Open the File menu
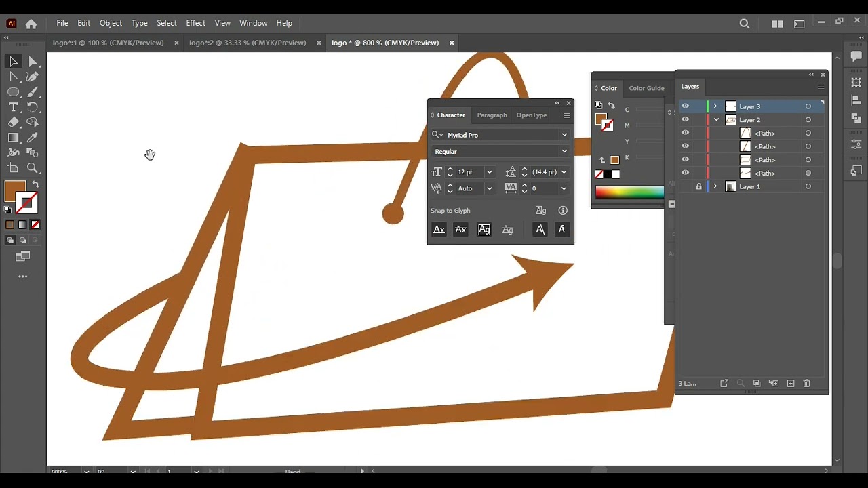 (62, 23)
